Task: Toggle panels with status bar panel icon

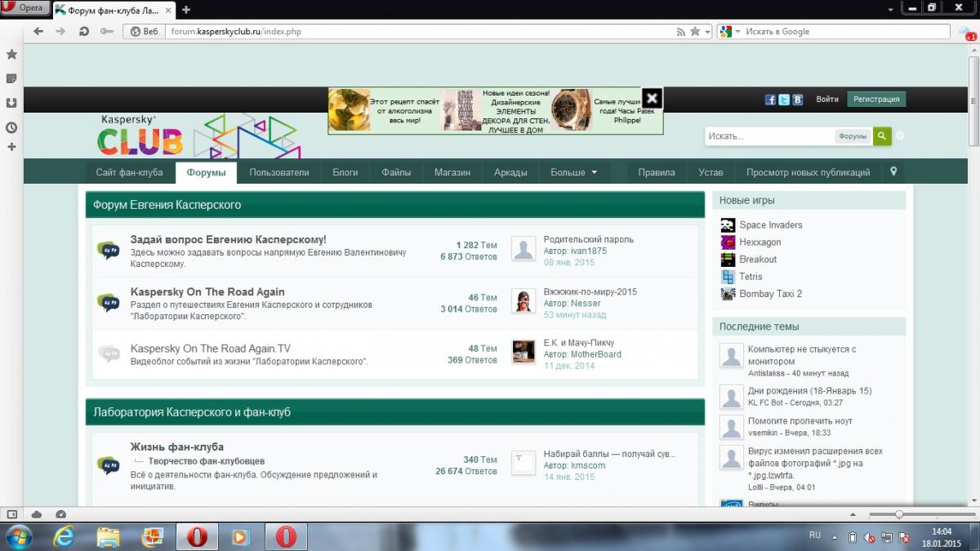Action: pos(11,514)
